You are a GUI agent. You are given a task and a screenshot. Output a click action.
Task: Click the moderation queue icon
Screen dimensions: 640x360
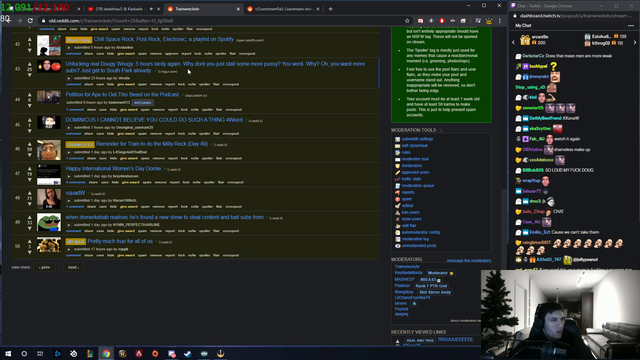tap(398, 186)
